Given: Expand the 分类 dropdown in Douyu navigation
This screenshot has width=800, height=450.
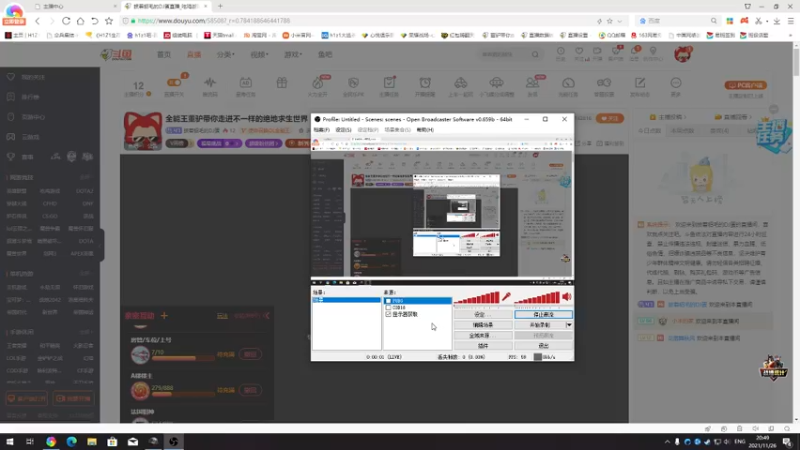Looking at the screenshot, I should [226, 55].
